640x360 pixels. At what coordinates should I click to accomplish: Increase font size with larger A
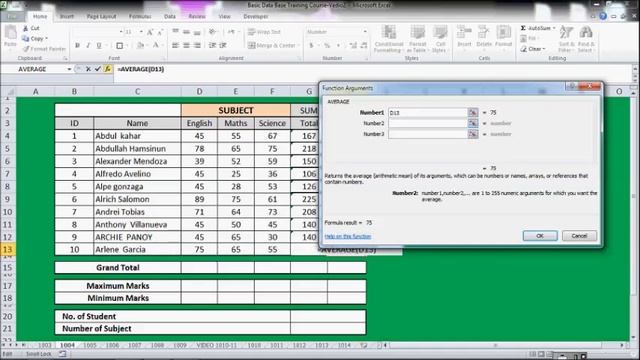tap(150, 32)
